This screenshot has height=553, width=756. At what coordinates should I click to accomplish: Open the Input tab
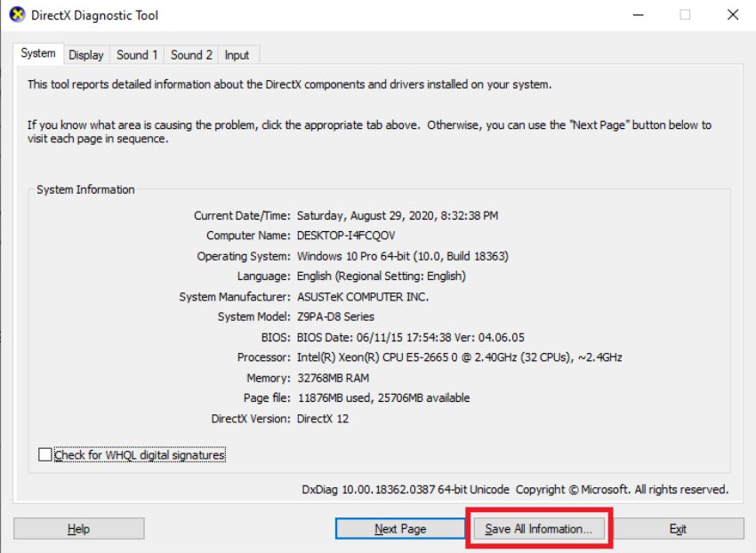pyautogui.click(x=237, y=55)
